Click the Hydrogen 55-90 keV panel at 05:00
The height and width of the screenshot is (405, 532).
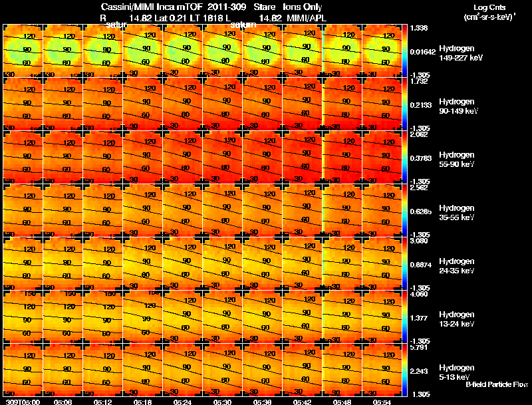pyautogui.click(x=23, y=157)
